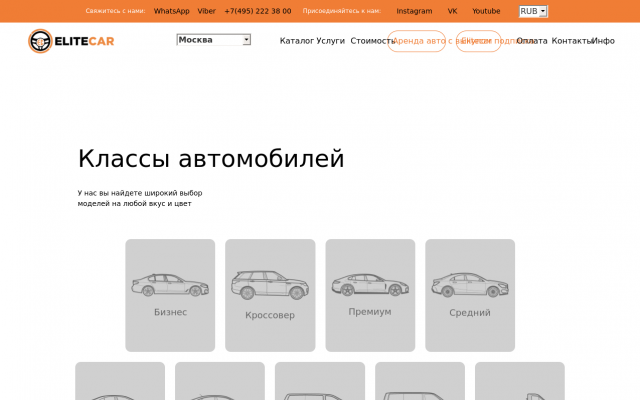Screen dimensions: 640x400
Task: Open the Услуги menu item
Action: [x=330, y=41]
